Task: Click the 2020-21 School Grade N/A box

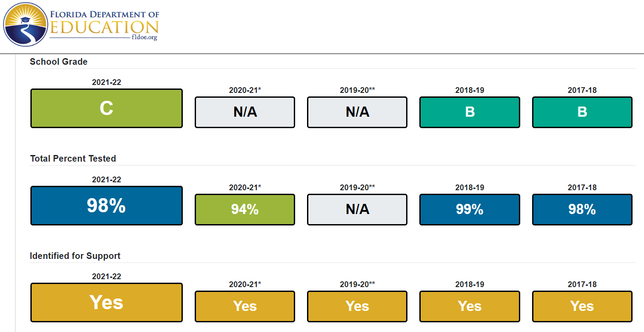Action: pos(245,112)
